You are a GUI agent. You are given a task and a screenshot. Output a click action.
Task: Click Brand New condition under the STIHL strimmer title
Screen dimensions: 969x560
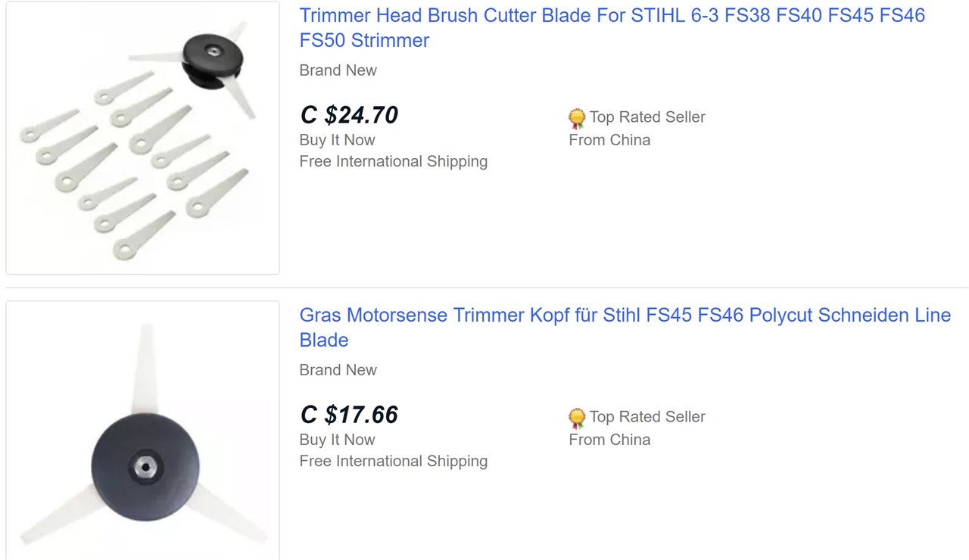tap(338, 70)
